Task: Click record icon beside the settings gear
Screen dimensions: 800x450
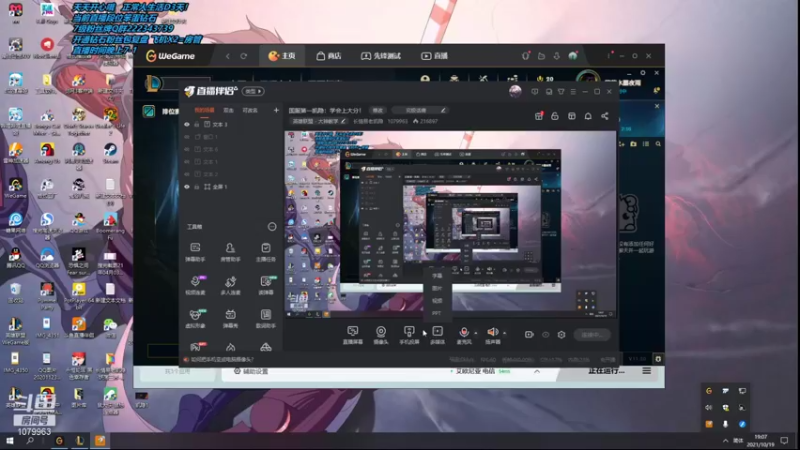Action: (x=529, y=335)
